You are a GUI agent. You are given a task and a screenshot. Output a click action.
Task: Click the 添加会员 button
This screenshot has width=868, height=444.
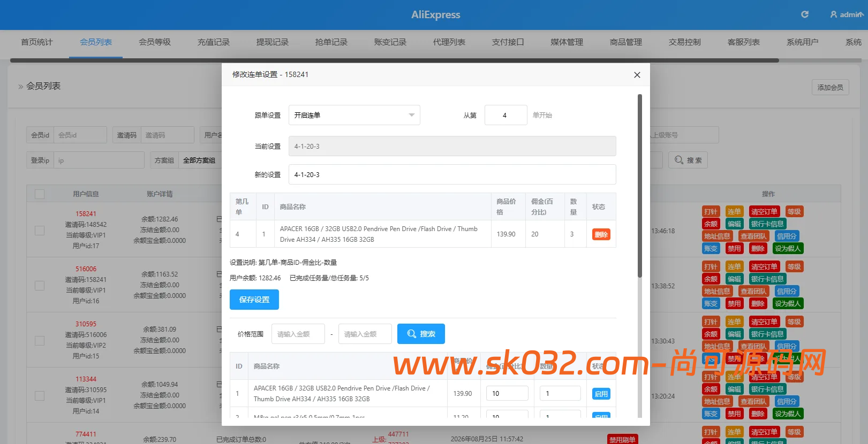click(830, 87)
